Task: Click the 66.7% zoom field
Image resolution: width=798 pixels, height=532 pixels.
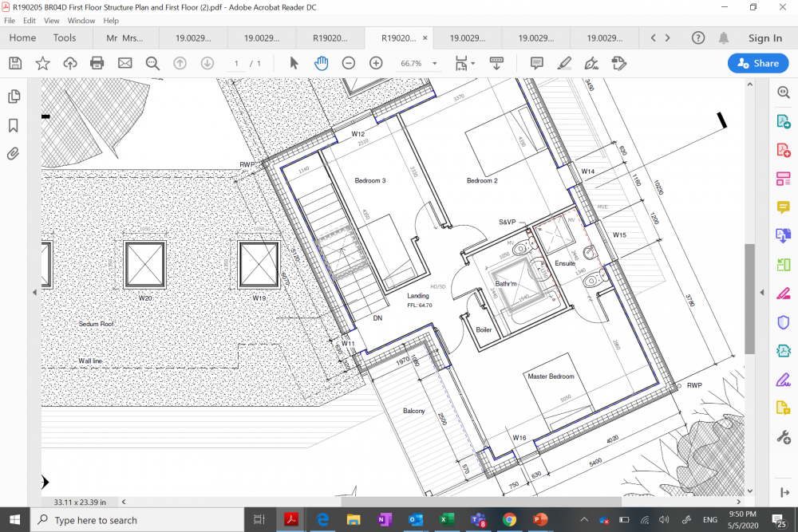Action: pyautogui.click(x=411, y=64)
